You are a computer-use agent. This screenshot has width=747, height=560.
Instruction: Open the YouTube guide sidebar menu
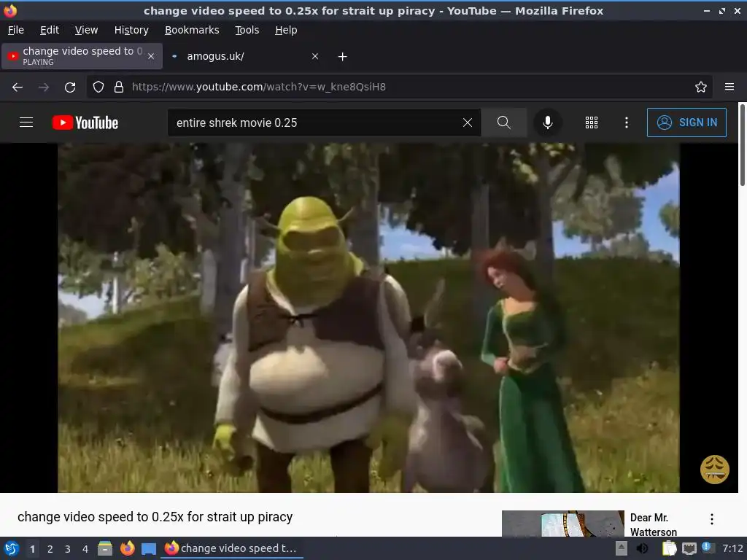[x=26, y=122]
